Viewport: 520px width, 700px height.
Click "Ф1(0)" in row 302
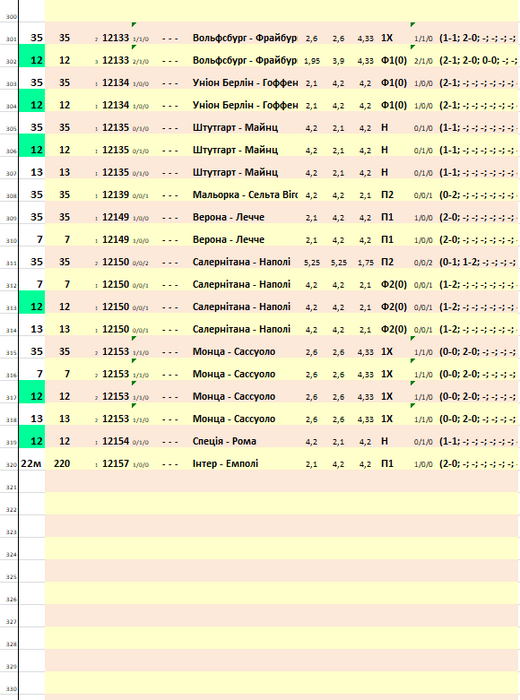pyautogui.click(x=394, y=60)
